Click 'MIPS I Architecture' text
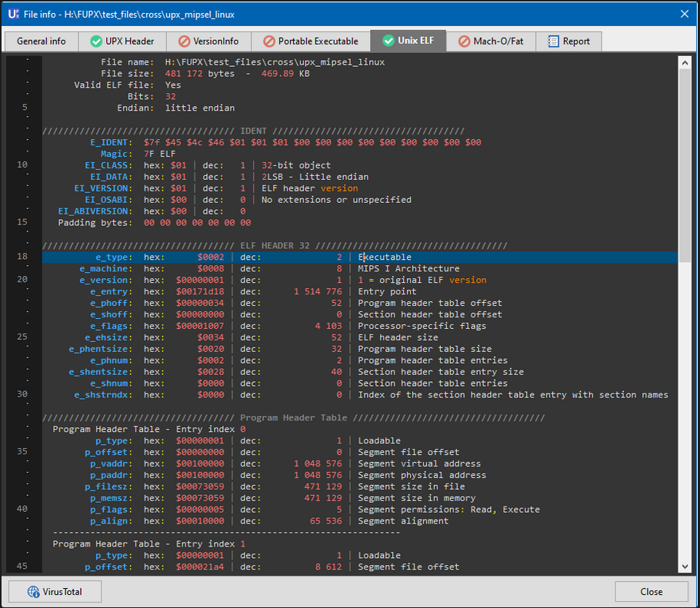The height and width of the screenshot is (608, 700). [x=408, y=269]
